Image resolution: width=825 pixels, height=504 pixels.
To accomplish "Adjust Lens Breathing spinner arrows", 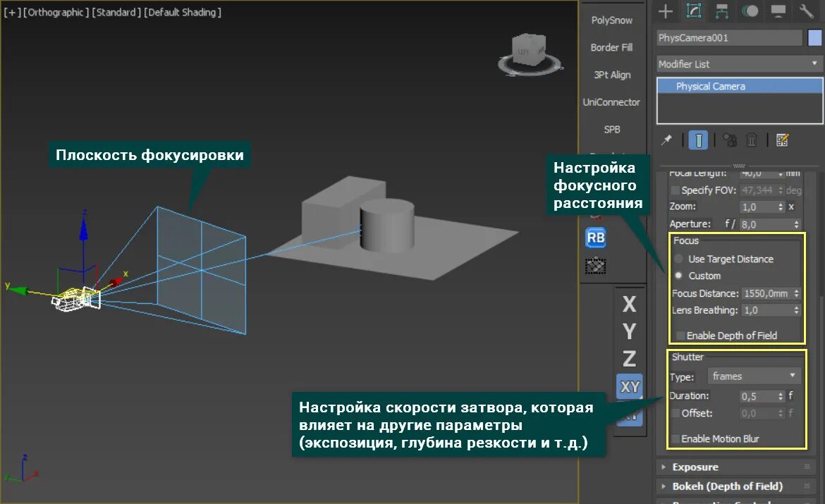I will pyautogui.click(x=796, y=310).
